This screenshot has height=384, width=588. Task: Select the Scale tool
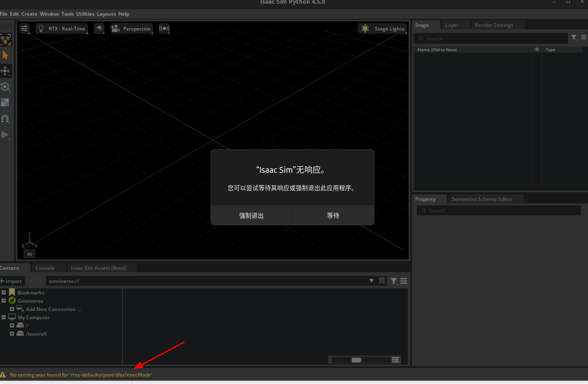[5, 103]
